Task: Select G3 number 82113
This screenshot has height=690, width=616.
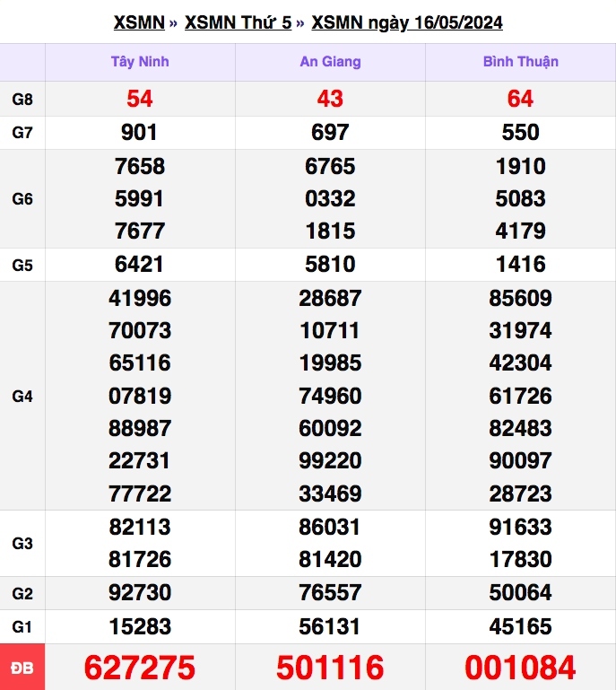Action: coord(140,528)
